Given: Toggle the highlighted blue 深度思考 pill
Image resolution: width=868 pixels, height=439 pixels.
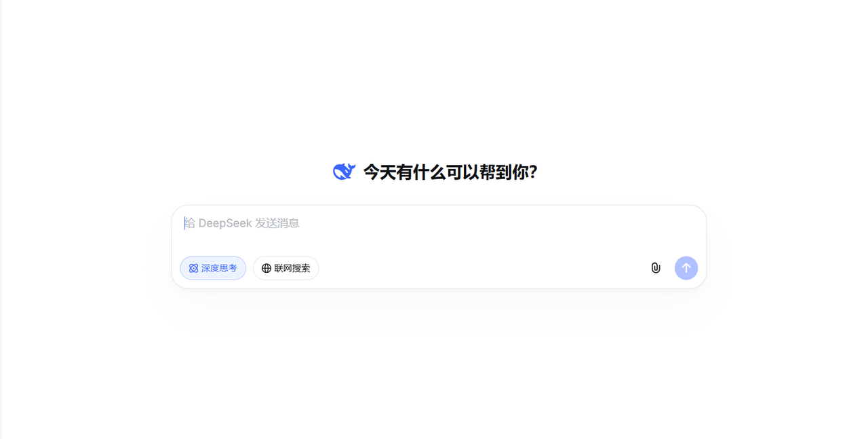Looking at the screenshot, I should tap(213, 268).
